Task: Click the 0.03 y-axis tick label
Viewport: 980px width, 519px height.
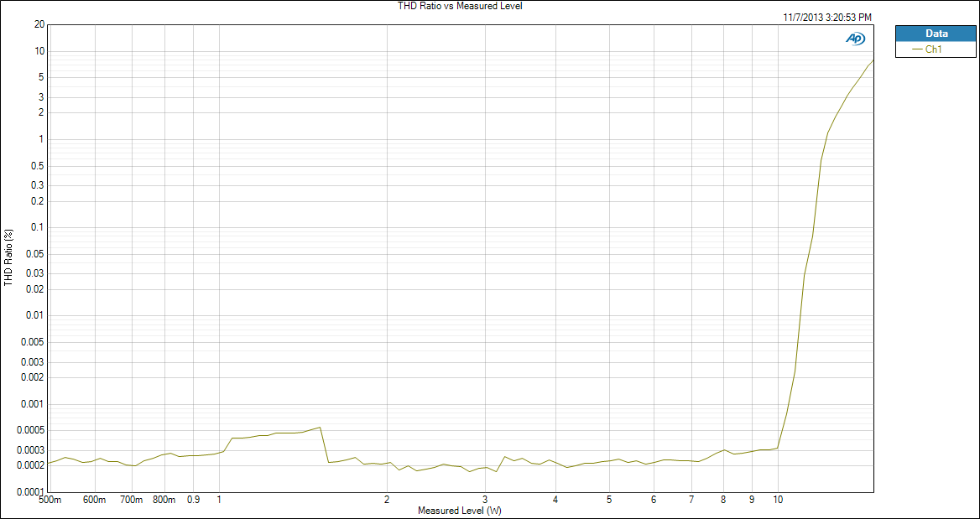Action: (35, 273)
